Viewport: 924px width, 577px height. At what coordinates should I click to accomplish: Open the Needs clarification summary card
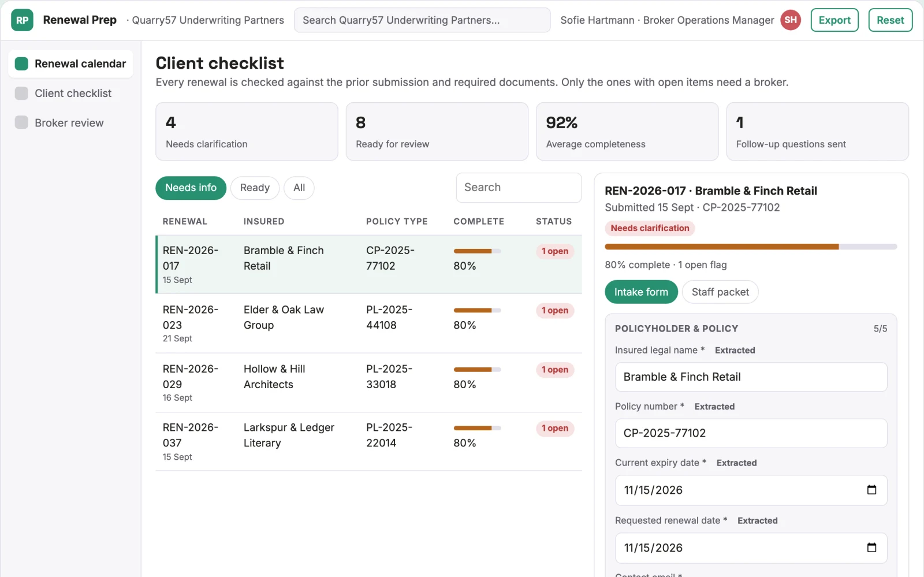tap(247, 132)
